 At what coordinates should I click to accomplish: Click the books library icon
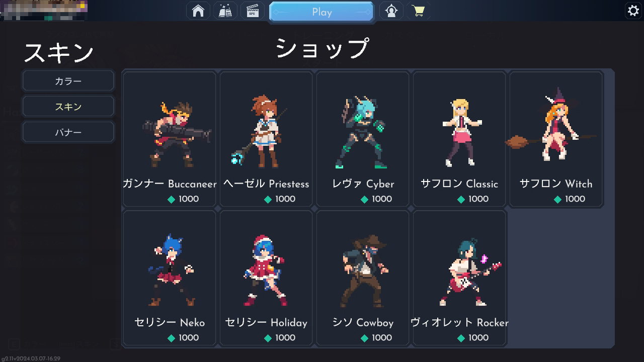[x=225, y=11]
